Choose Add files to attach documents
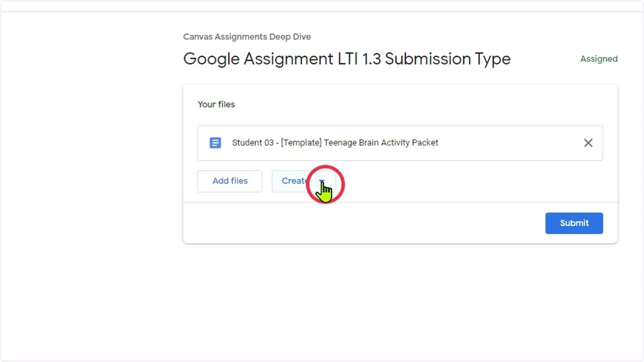Screen dimensions: 644x362 pyautogui.click(x=230, y=181)
